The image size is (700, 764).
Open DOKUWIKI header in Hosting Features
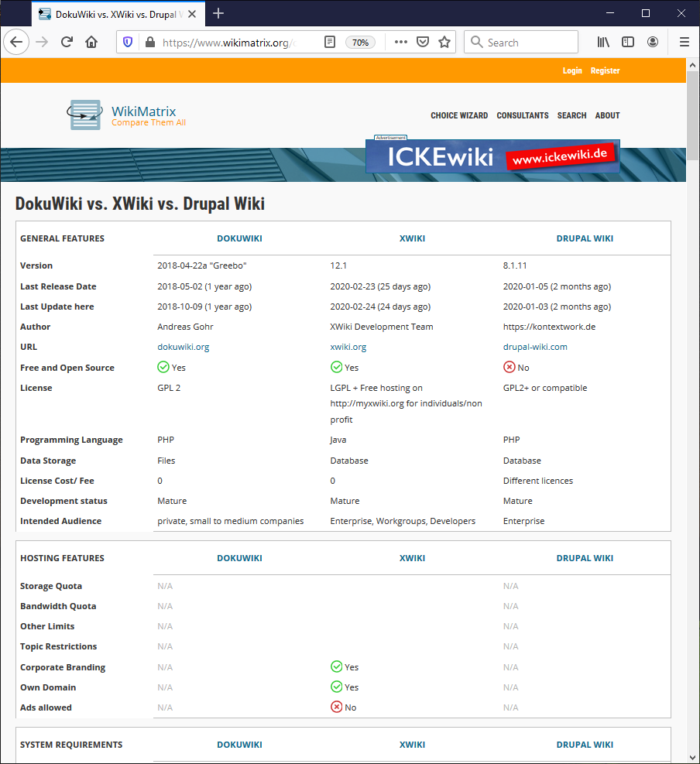239,558
